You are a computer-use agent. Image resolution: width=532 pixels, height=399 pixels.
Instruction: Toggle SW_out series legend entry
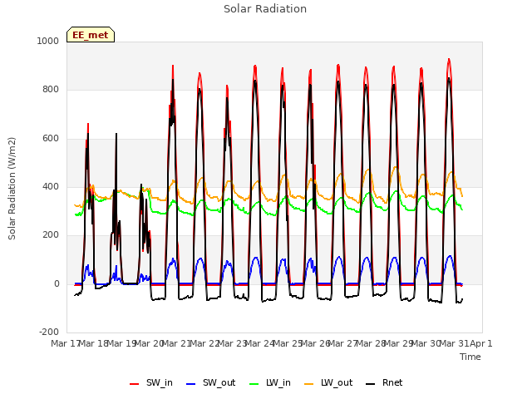[x=210, y=382]
